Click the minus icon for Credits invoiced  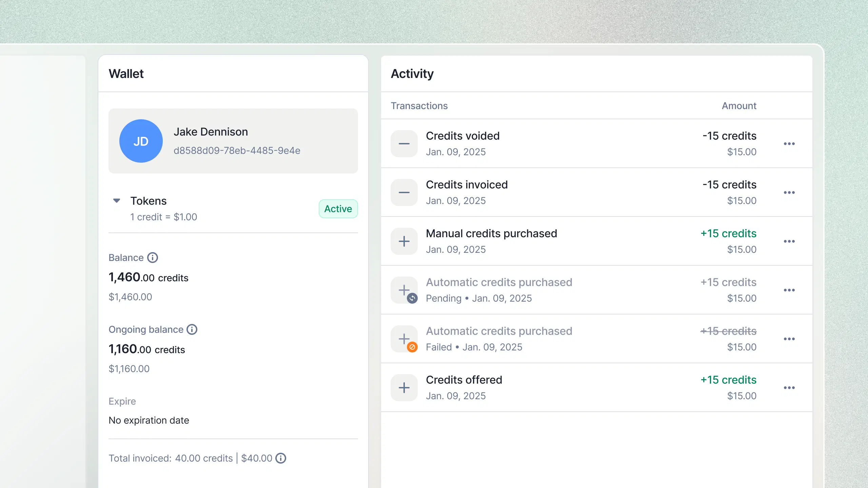tap(404, 192)
